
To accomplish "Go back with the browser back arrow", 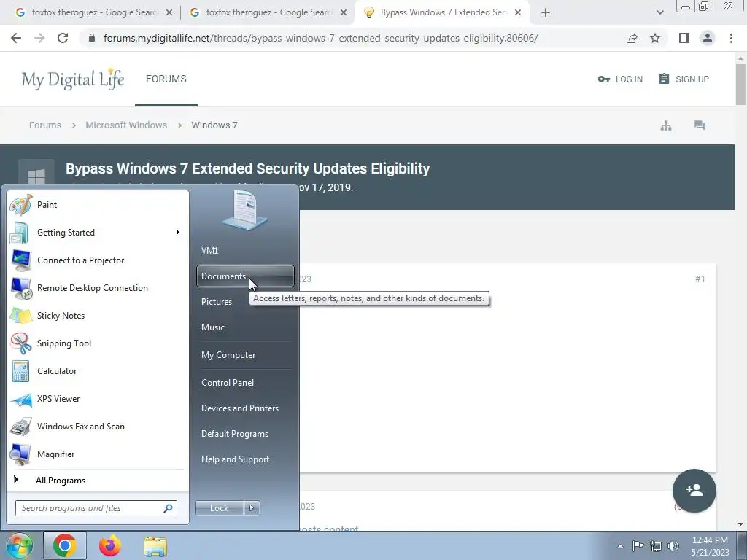I will tap(16, 38).
